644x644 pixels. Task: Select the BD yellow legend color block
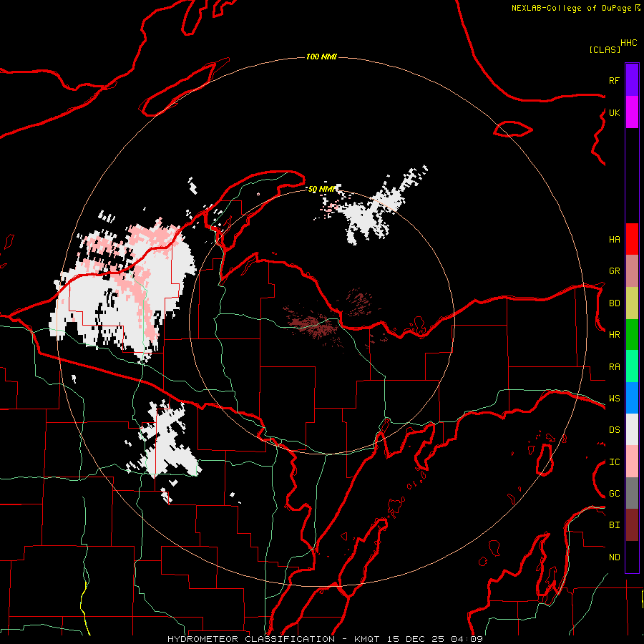pos(632,303)
